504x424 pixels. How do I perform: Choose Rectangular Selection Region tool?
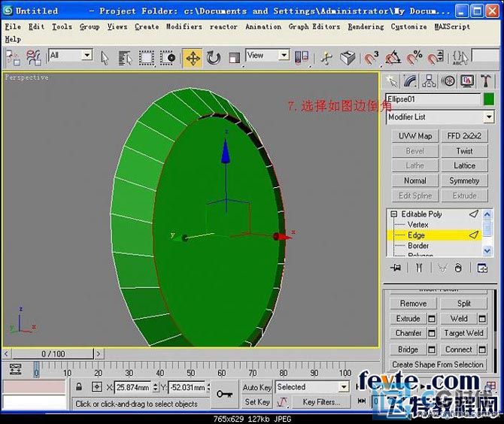pos(147,58)
